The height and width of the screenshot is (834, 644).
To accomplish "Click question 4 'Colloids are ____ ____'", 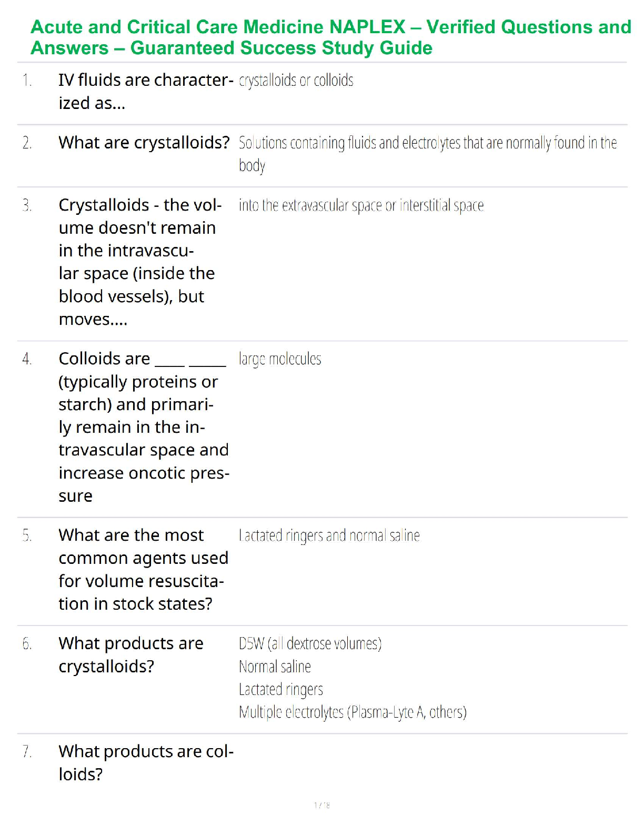I will tap(143, 427).
